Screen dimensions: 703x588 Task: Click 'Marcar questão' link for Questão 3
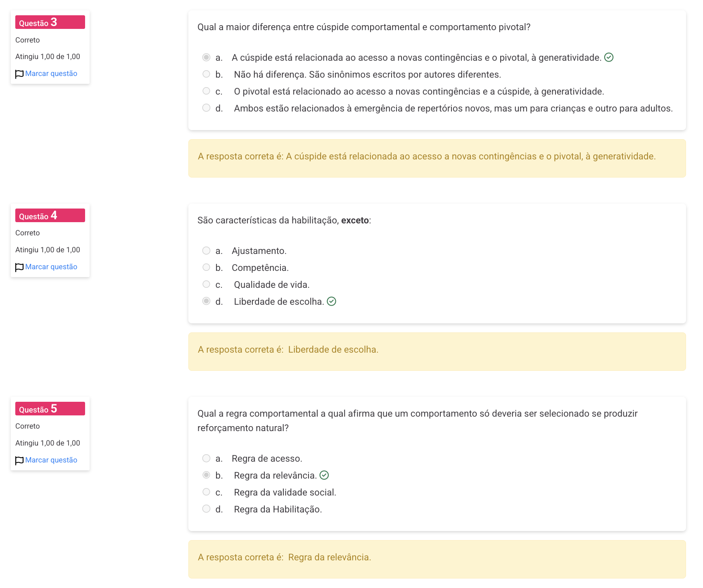pos(51,73)
